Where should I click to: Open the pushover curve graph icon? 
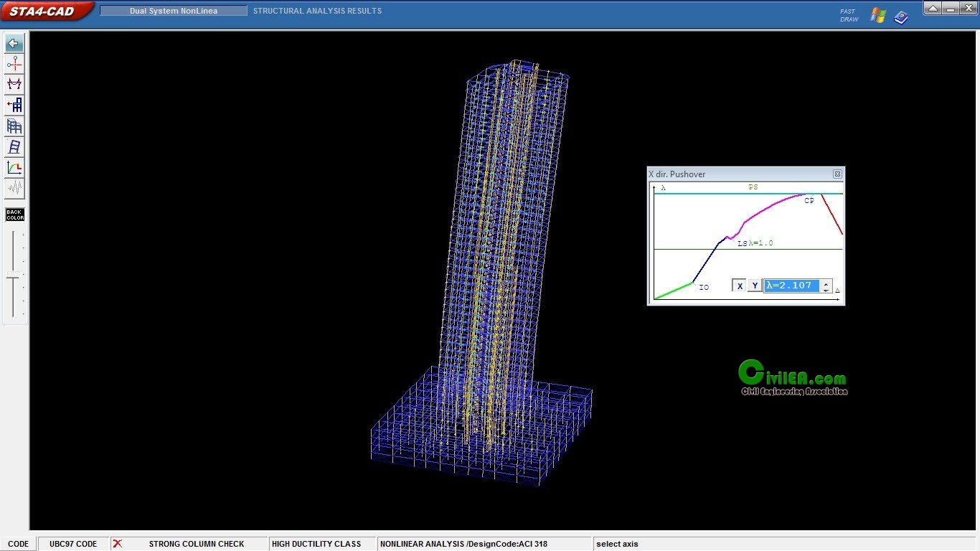pyautogui.click(x=14, y=168)
